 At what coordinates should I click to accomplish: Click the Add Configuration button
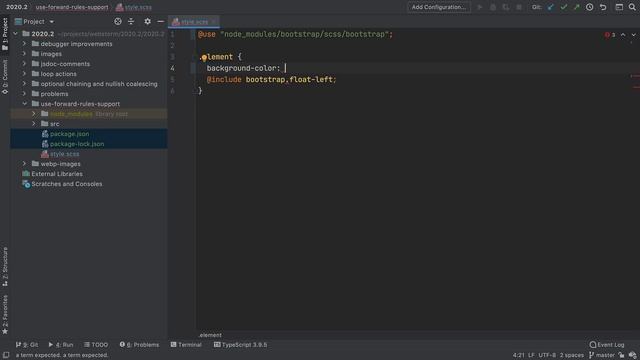(x=439, y=7)
